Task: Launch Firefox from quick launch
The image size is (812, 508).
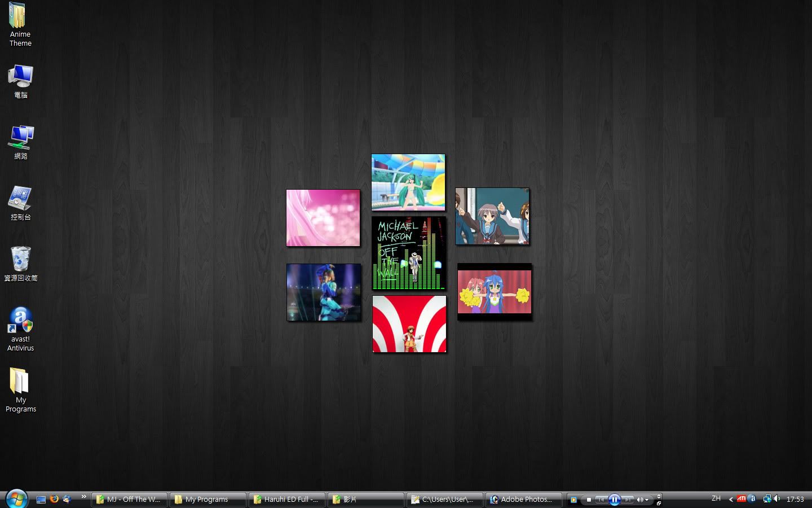Action: click(x=54, y=499)
